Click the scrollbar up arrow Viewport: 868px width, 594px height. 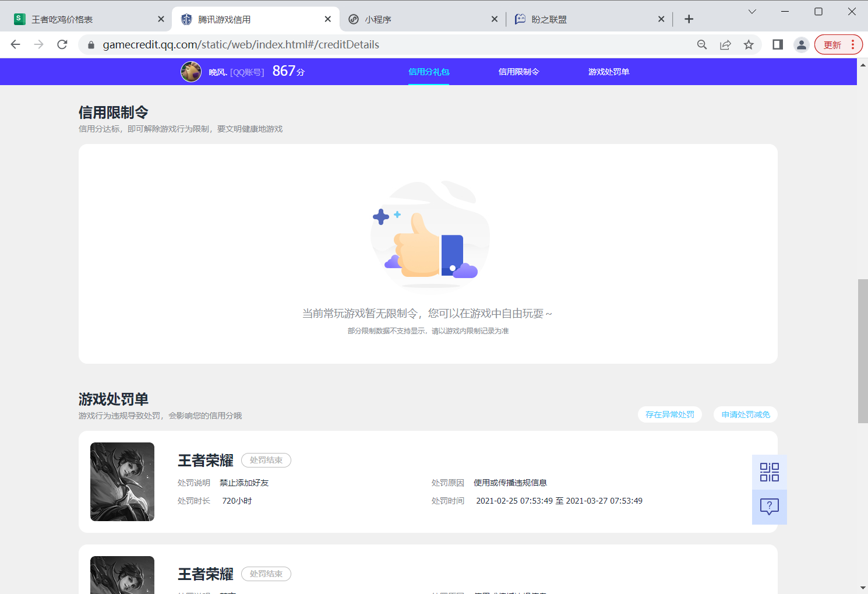pos(863,64)
